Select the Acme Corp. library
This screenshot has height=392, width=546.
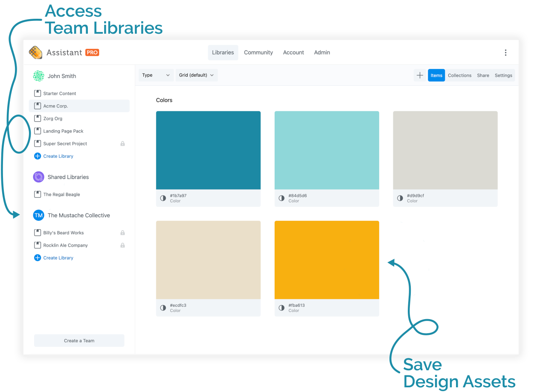click(79, 106)
